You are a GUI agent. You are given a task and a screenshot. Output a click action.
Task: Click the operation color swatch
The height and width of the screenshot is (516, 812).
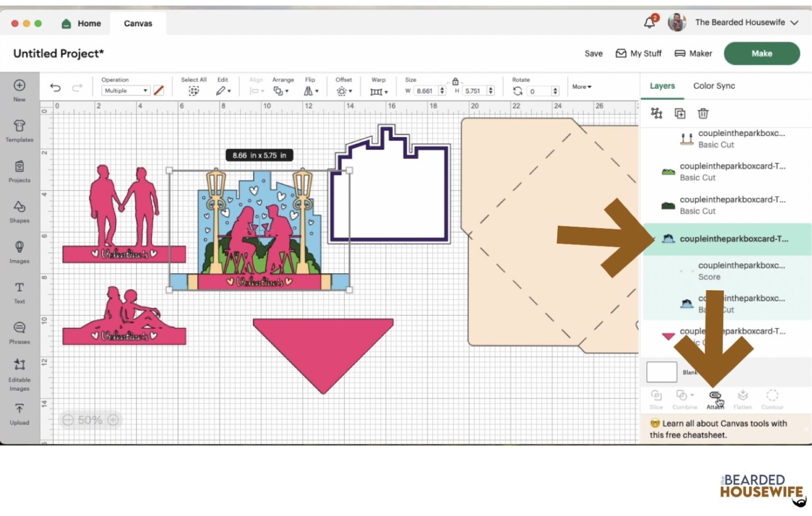[x=159, y=91]
